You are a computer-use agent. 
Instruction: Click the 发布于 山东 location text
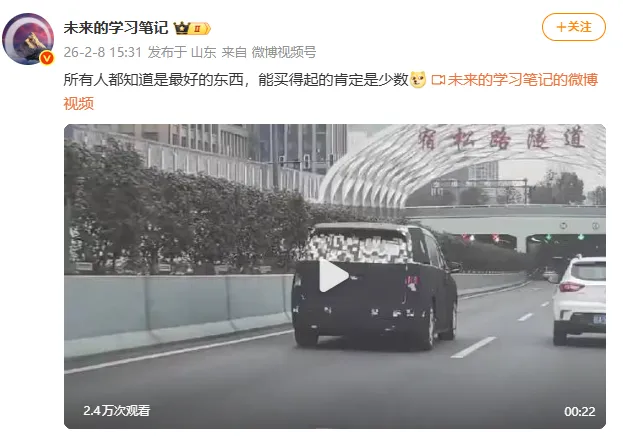(x=182, y=52)
